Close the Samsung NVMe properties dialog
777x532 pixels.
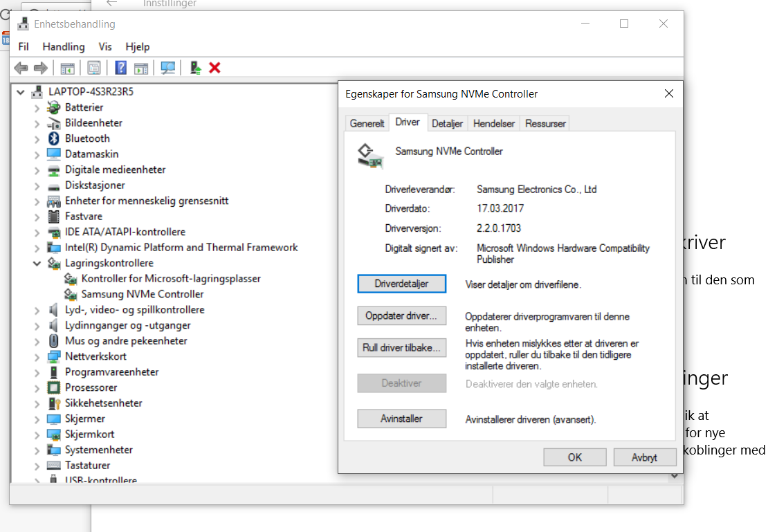668,93
